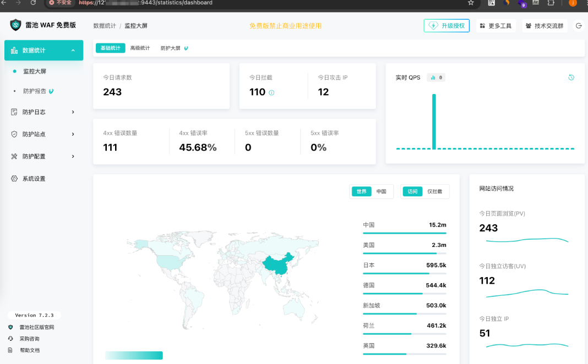Click the browser bookmark star icon
The width and height of the screenshot is (588, 364).
[x=471, y=3]
